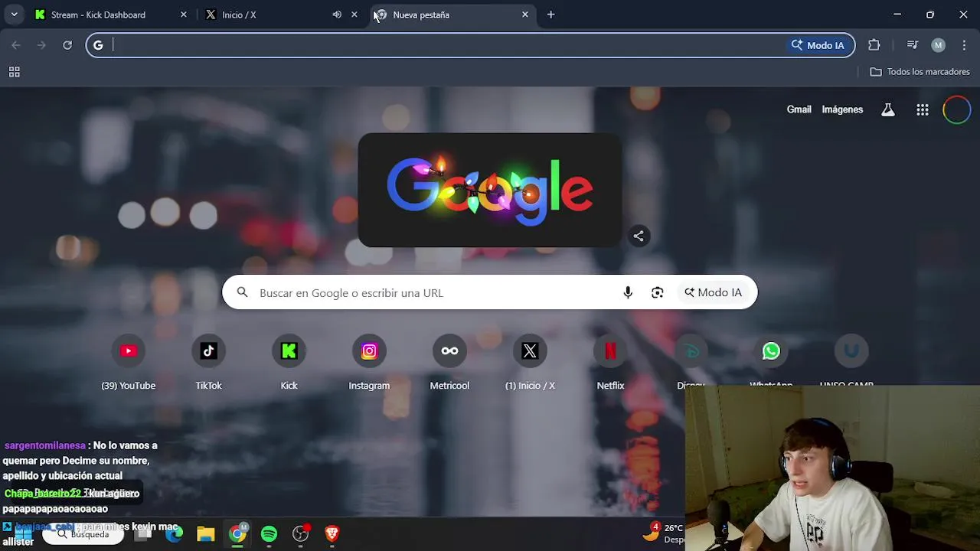
Task: Open File Explorer from the taskbar
Action: (205, 534)
